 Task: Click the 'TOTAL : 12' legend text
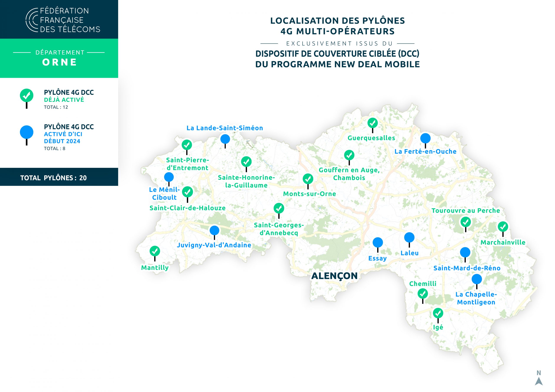pyautogui.click(x=56, y=107)
